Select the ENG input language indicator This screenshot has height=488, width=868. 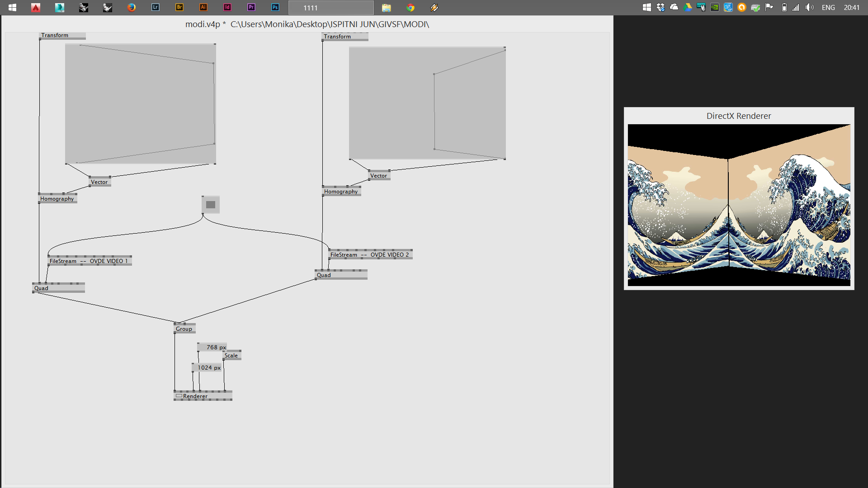(x=828, y=8)
